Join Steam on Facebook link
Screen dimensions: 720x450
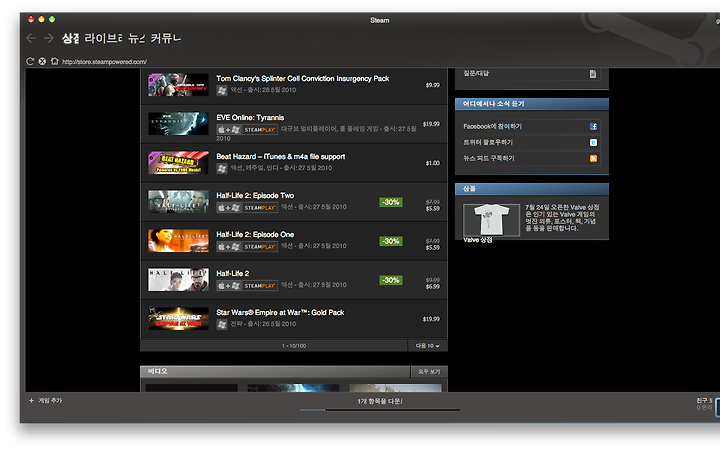tap(492, 126)
